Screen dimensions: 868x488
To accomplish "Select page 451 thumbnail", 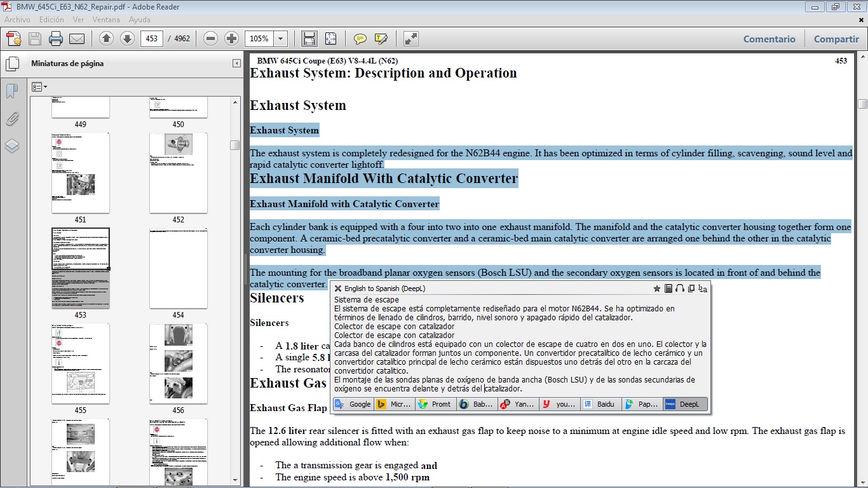I will (x=80, y=173).
